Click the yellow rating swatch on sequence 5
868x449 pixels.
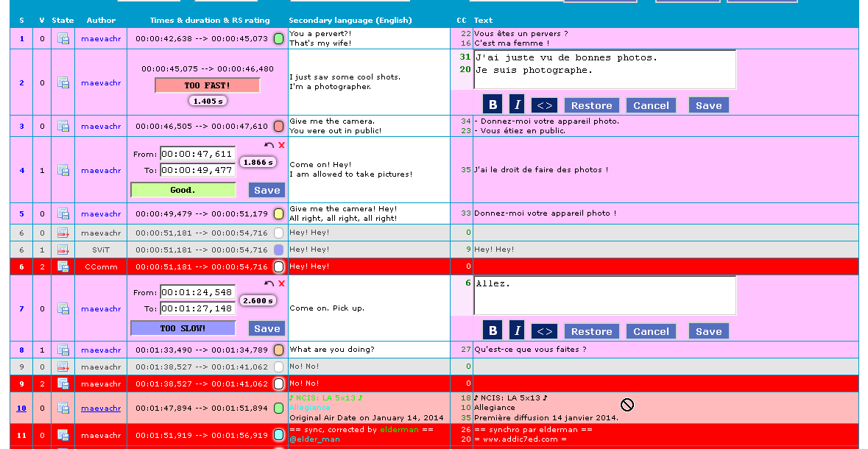click(x=278, y=214)
